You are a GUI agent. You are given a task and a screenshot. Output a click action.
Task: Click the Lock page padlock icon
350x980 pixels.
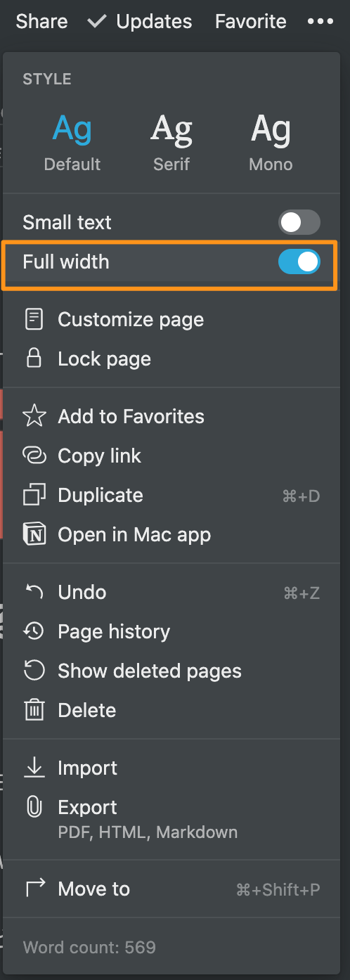(x=33, y=359)
